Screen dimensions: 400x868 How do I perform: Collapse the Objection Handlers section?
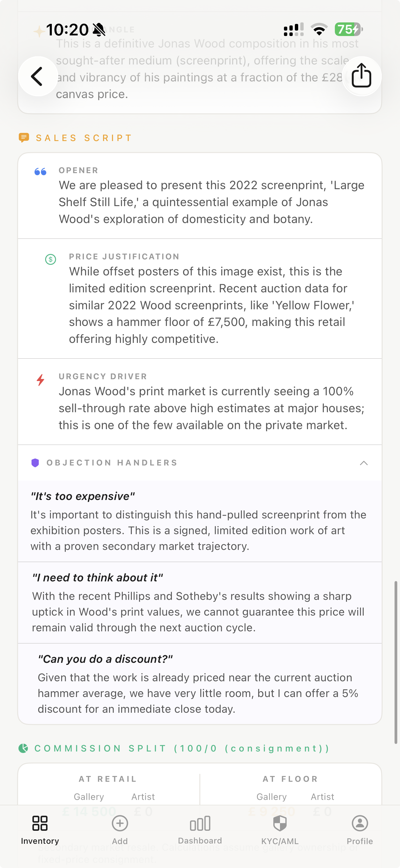pos(364,463)
